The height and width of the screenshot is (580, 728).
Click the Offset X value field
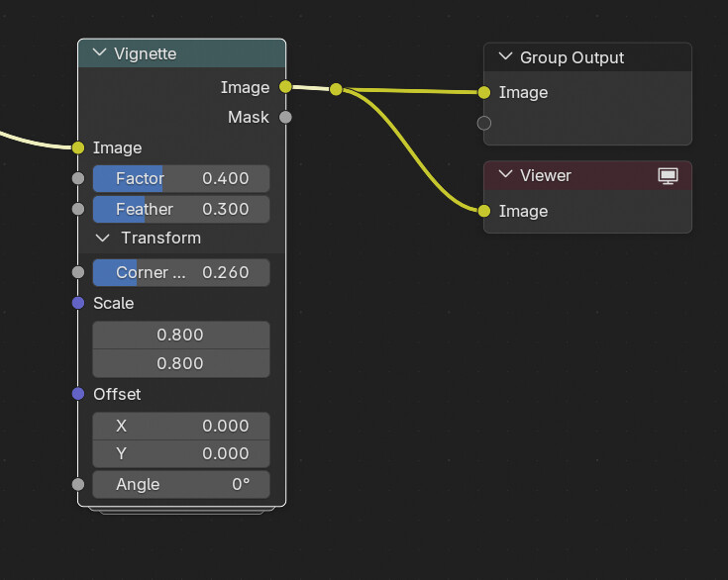click(x=180, y=426)
